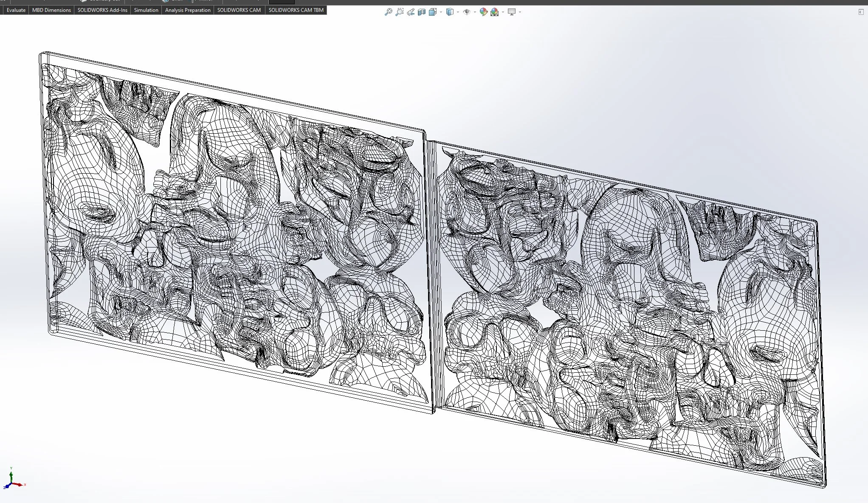Open the Apply Scene dropdown arrow
Screen dimensions: 868x503
click(503, 12)
